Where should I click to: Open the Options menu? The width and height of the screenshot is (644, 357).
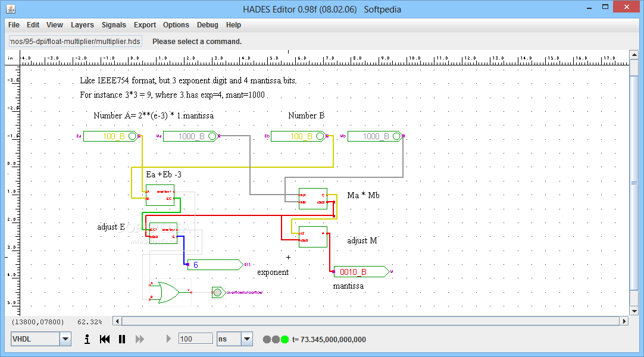pyautogui.click(x=176, y=24)
